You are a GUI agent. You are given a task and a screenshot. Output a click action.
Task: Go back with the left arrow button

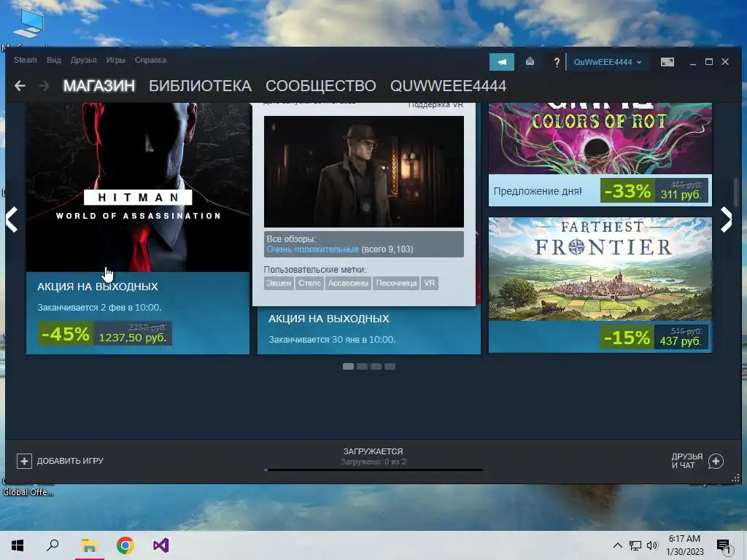click(x=20, y=86)
